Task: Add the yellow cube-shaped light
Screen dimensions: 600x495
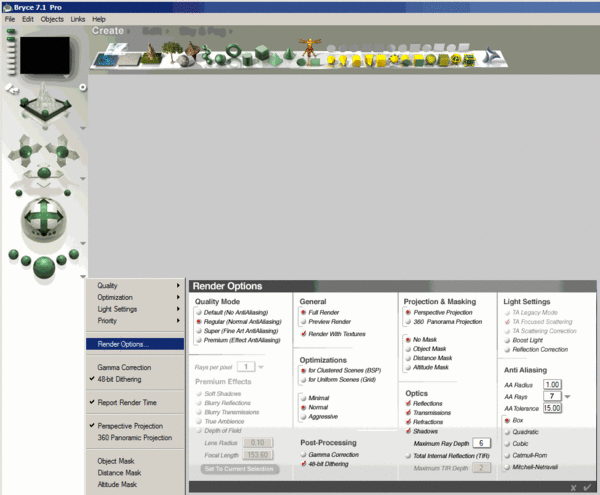Action: click(x=381, y=61)
